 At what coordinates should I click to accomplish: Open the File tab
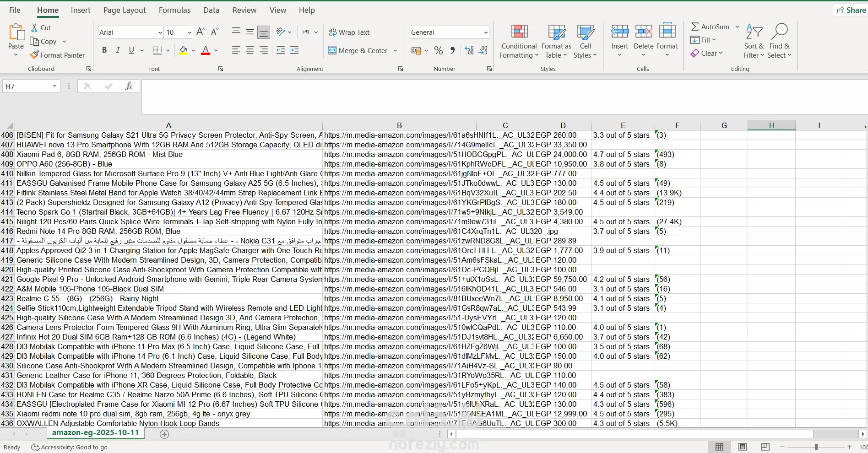[15, 10]
